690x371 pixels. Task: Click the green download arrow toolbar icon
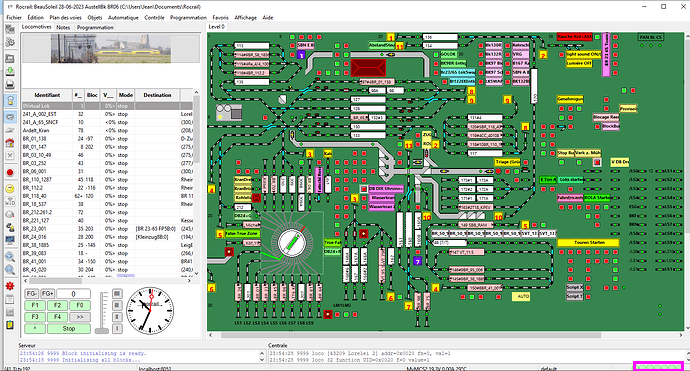(10, 71)
